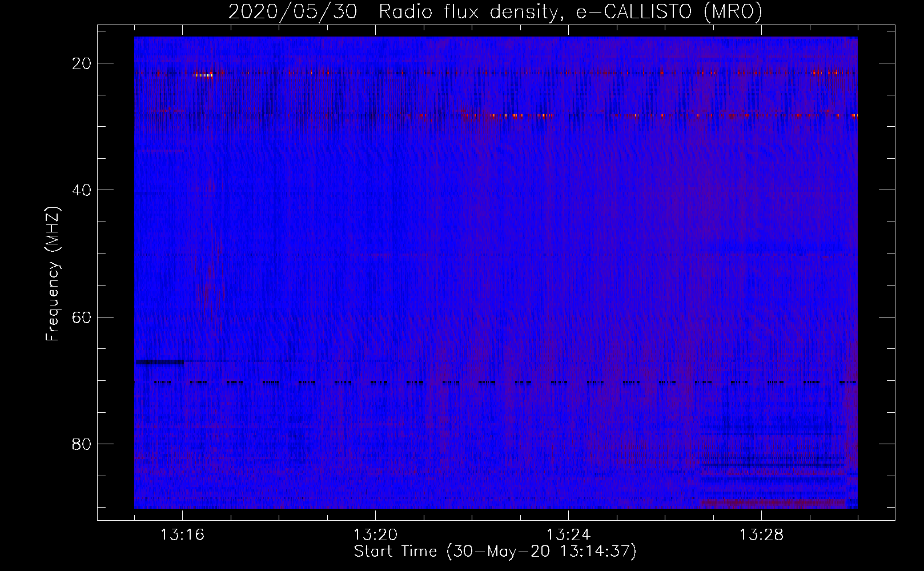Click the 'Frequency (MHZ)' axis label
This screenshot has height=571, width=924.
pos(53,275)
